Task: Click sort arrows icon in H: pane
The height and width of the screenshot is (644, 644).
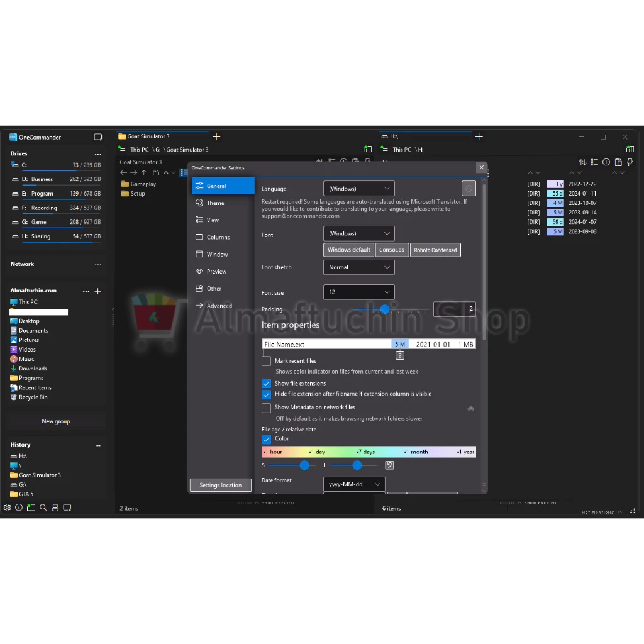Action: coord(582,162)
